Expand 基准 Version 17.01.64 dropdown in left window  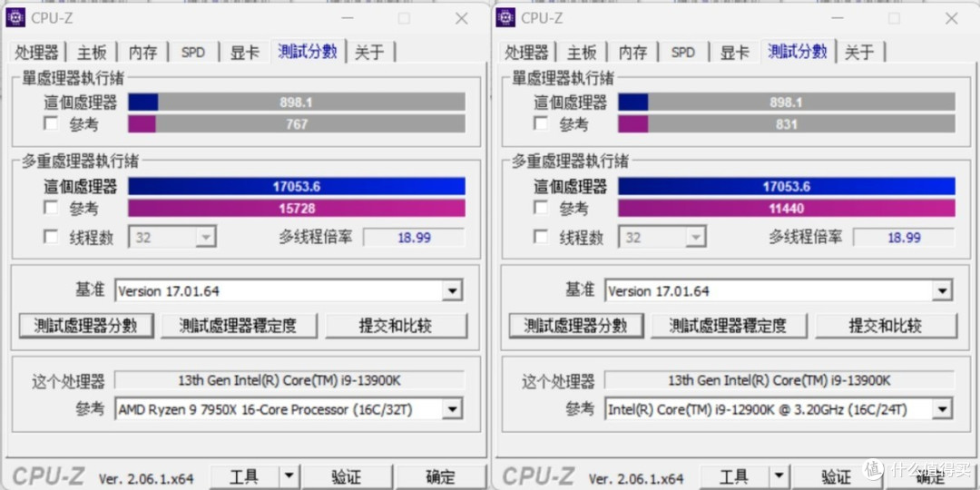[x=289, y=290]
